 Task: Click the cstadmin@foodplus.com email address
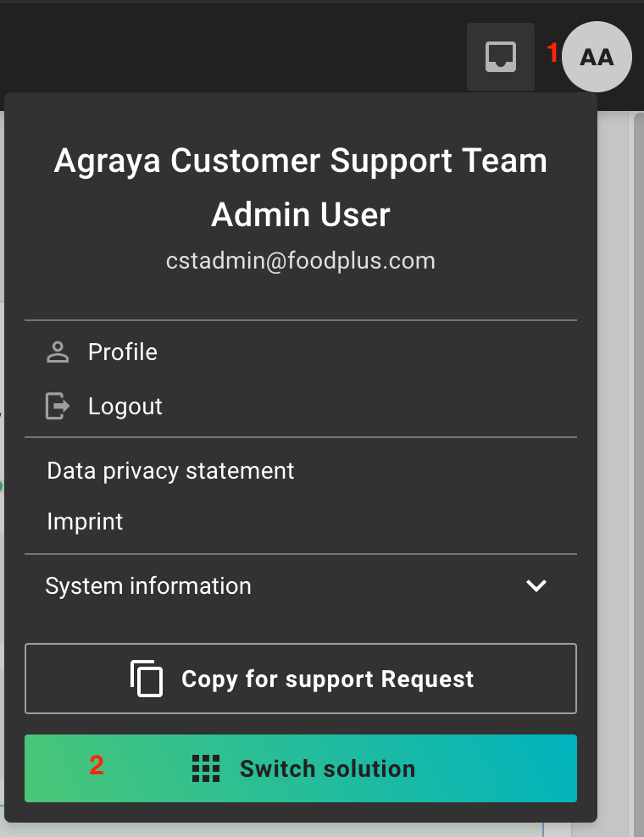tap(301, 261)
